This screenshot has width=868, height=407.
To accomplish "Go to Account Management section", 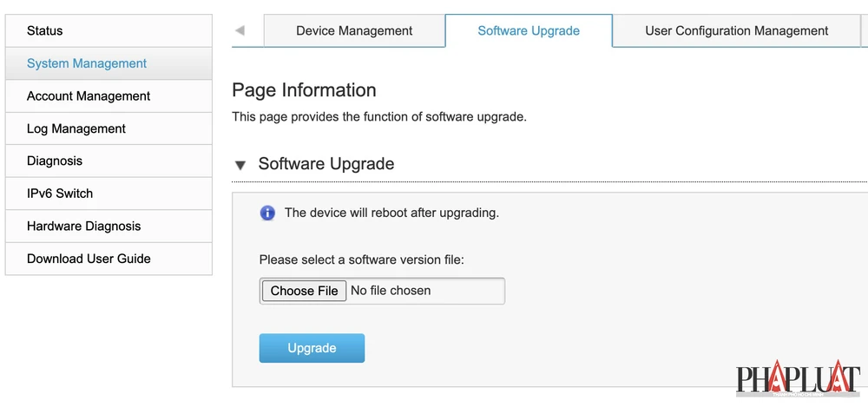I will [89, 96].
